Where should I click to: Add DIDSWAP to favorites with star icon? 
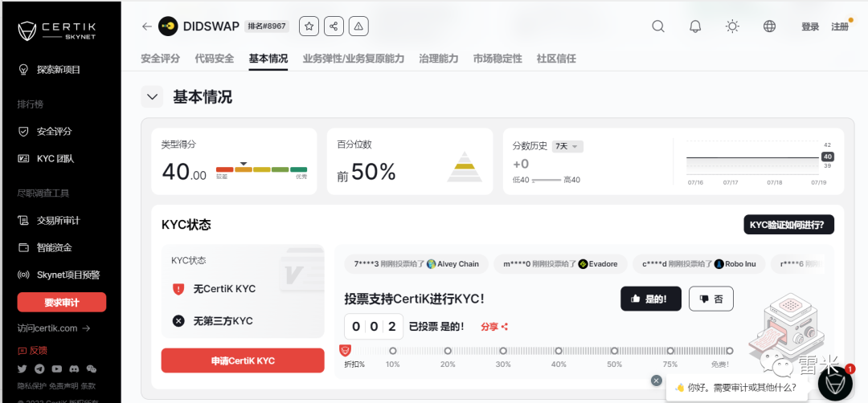tap(309, 26)
